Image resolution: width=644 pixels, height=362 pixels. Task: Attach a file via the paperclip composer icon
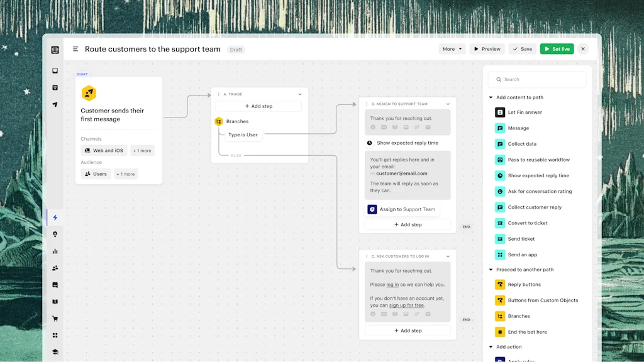point(417,128)
